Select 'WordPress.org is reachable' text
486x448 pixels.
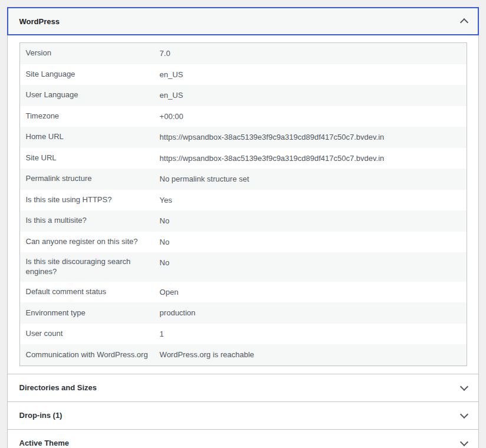[207, 355]
